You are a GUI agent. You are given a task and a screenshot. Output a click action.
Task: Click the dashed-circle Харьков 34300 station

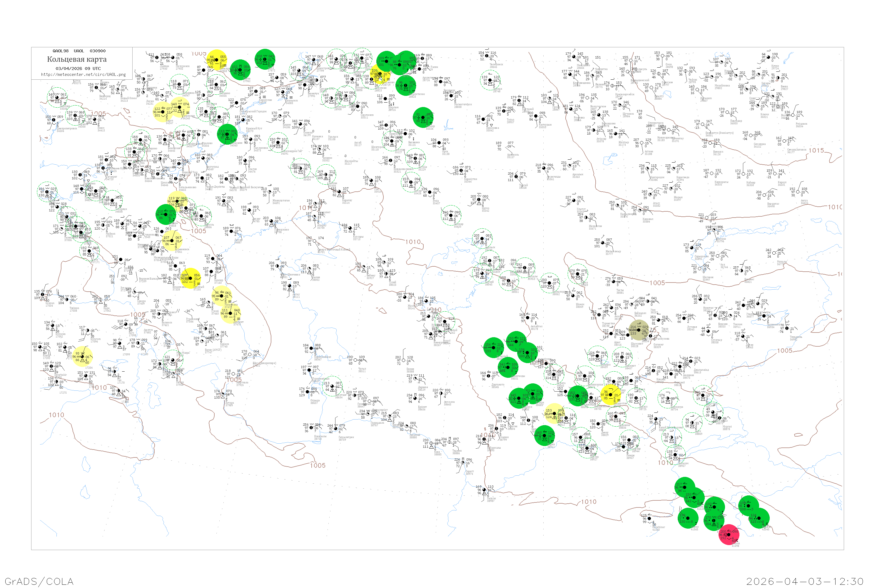tap(75, 116)
